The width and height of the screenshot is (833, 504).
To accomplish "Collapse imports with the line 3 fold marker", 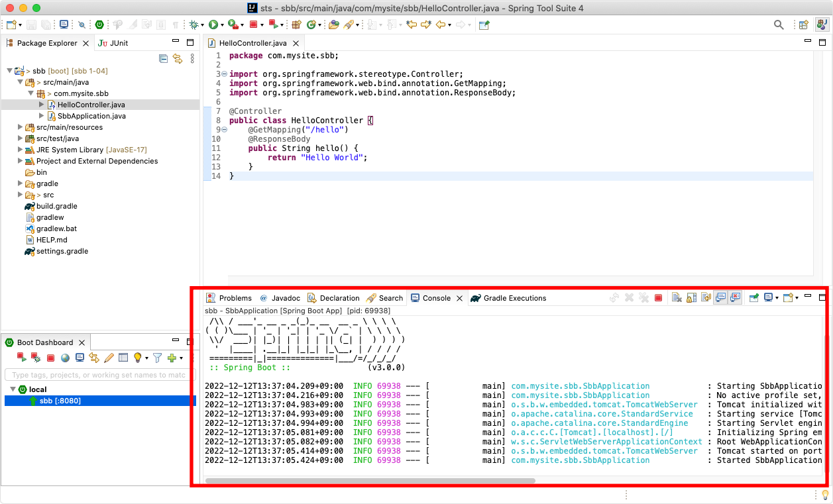I will coord(223,74).
